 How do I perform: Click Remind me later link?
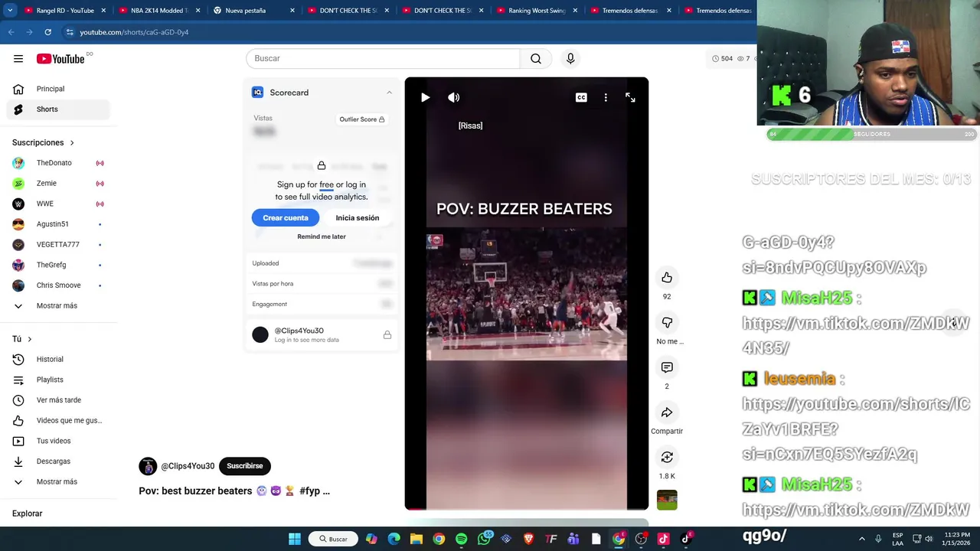click(322, 237)
